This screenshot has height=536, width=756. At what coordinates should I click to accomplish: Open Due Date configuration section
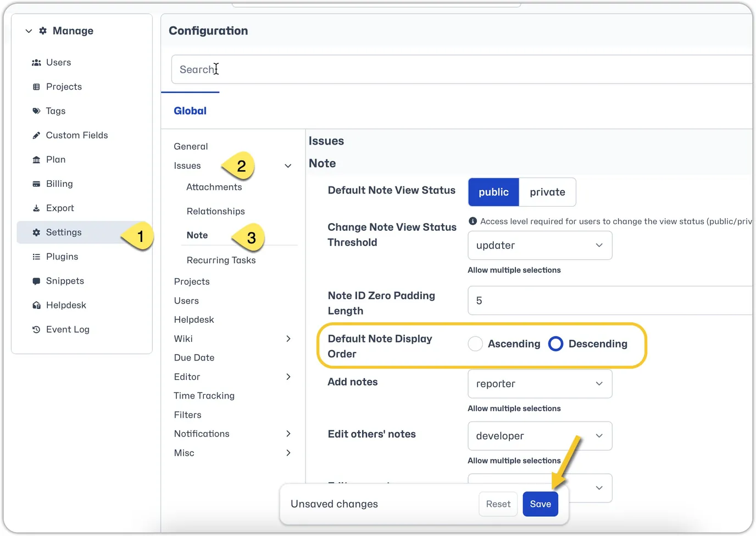tap(194, 357)
